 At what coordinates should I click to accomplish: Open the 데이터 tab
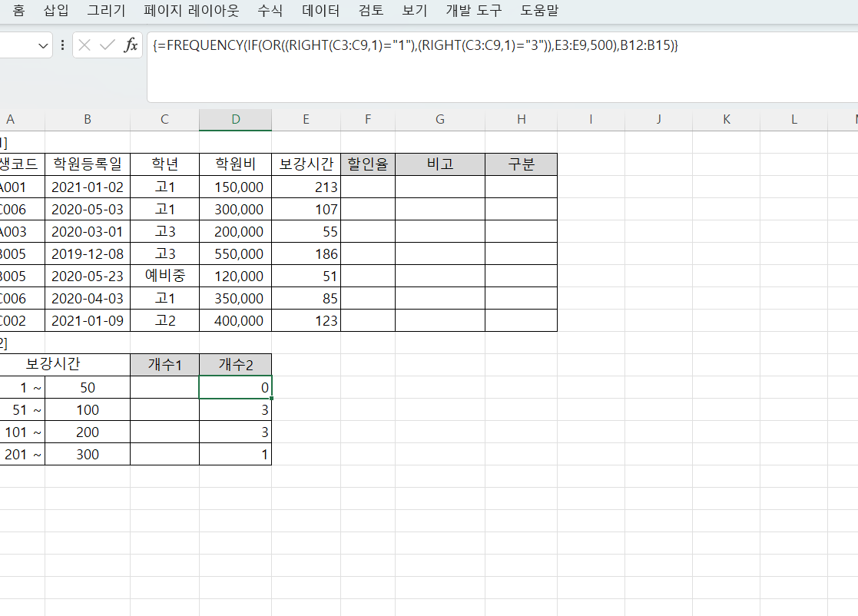coord(320,11)
